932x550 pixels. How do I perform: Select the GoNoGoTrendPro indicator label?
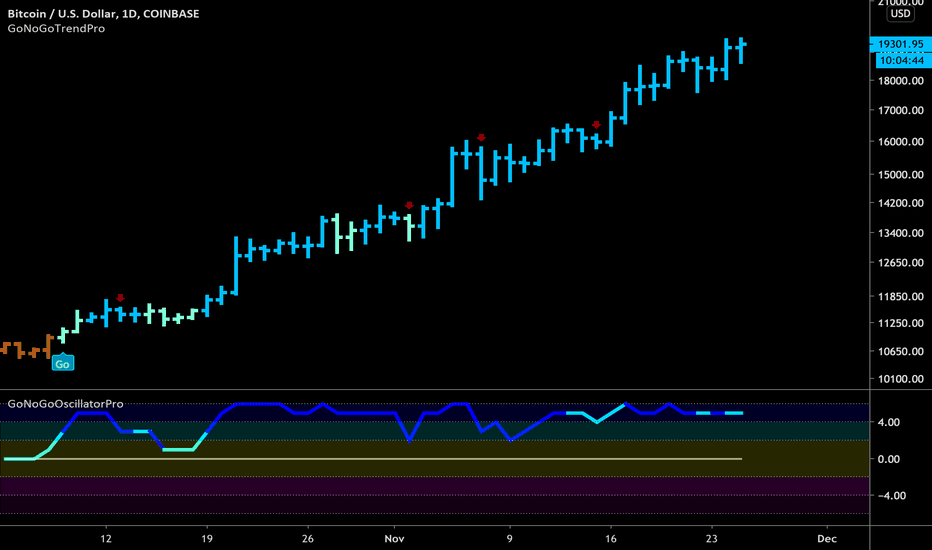(x=56, y=29)
